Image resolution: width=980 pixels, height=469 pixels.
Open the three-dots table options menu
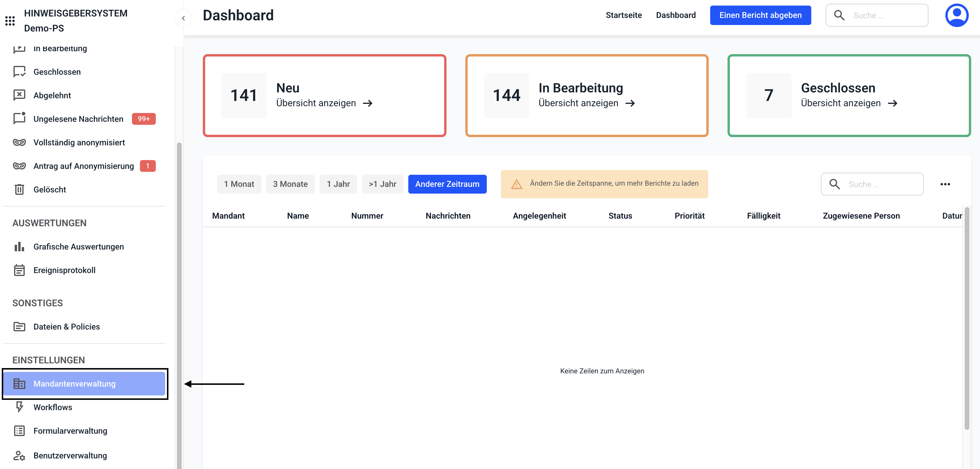click(945, 184)
